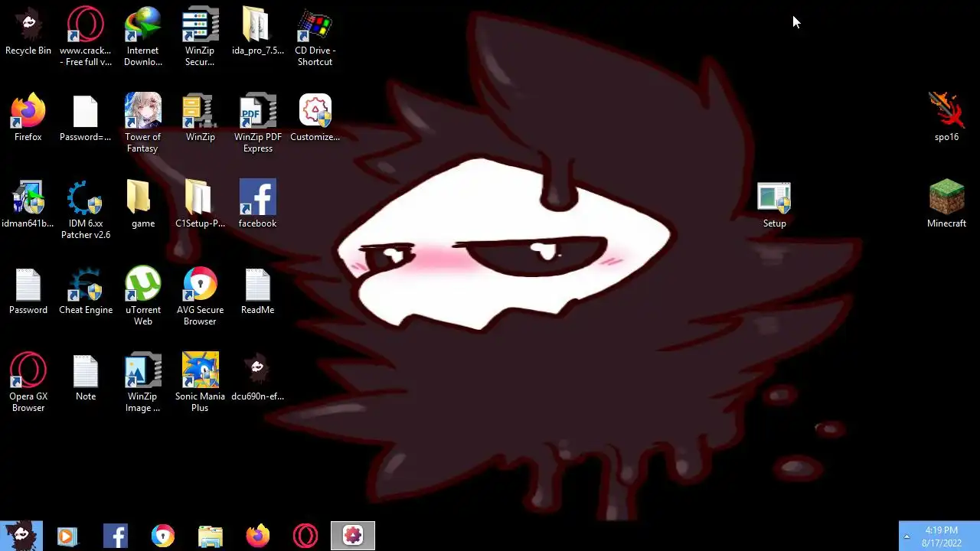Open the ReadMe text file
Viewport: 980px width, 551px height.
click(x=258, y=291)
